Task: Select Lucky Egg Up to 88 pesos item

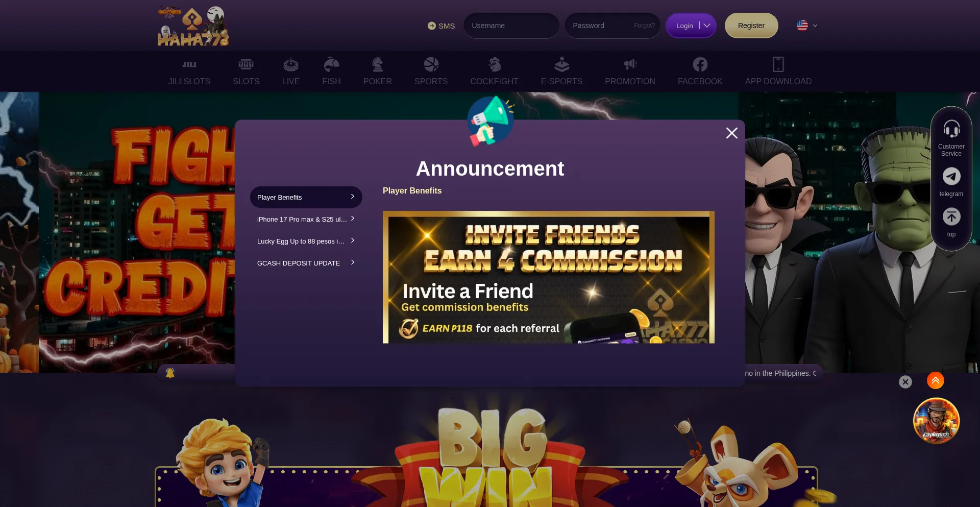Action: (306, 241)
